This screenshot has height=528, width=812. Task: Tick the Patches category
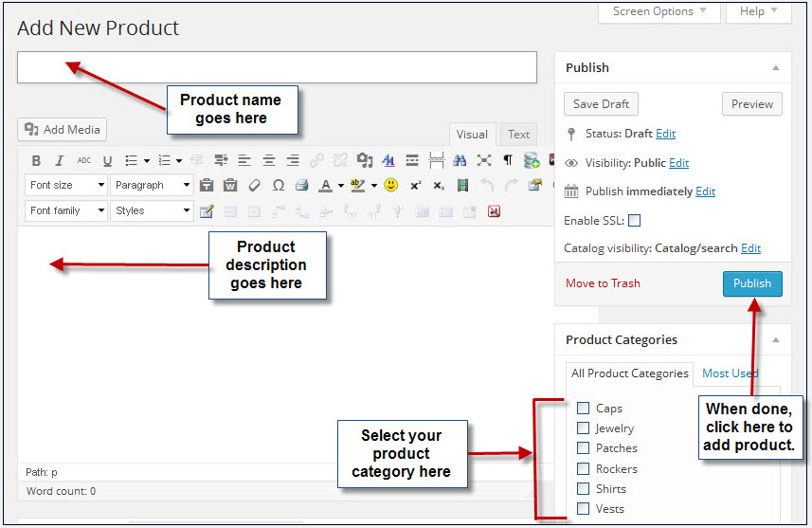coord(583,447)
